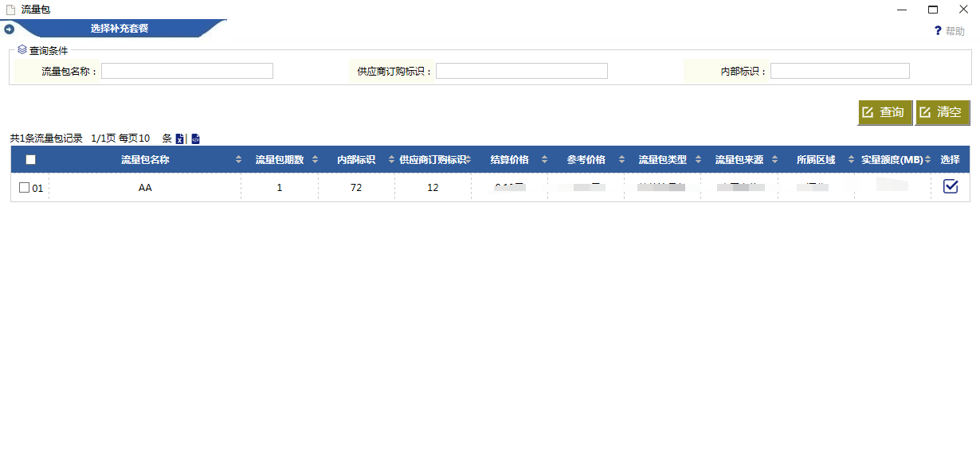Focus the 流量包名称 input field
980x468 pixels.
187,71
